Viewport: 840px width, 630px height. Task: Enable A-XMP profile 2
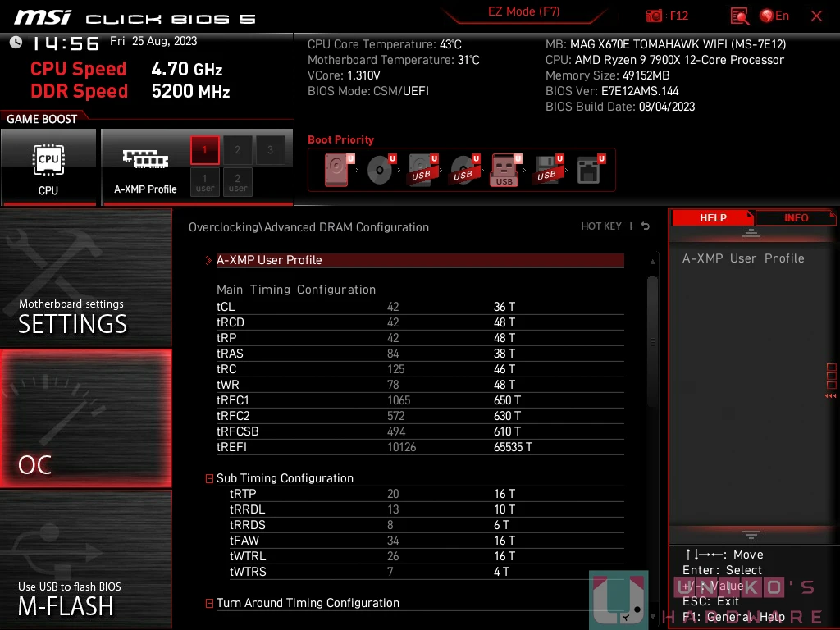(237, 149)
